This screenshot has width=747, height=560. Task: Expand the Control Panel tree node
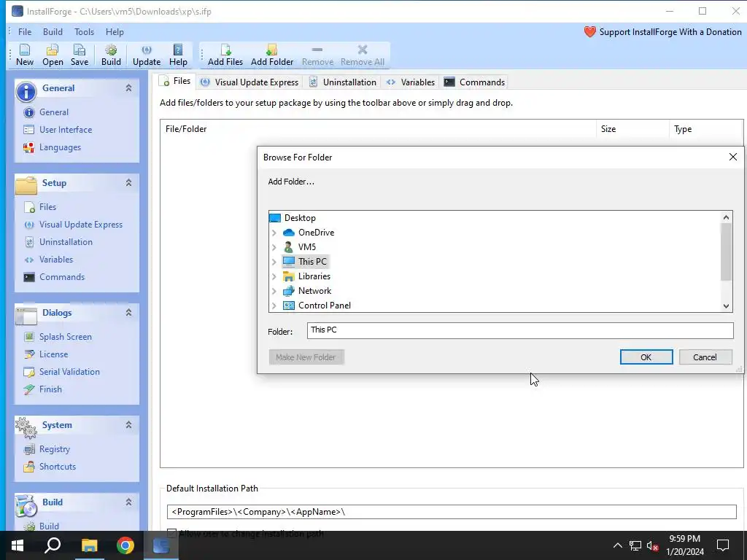click(274, 306)
